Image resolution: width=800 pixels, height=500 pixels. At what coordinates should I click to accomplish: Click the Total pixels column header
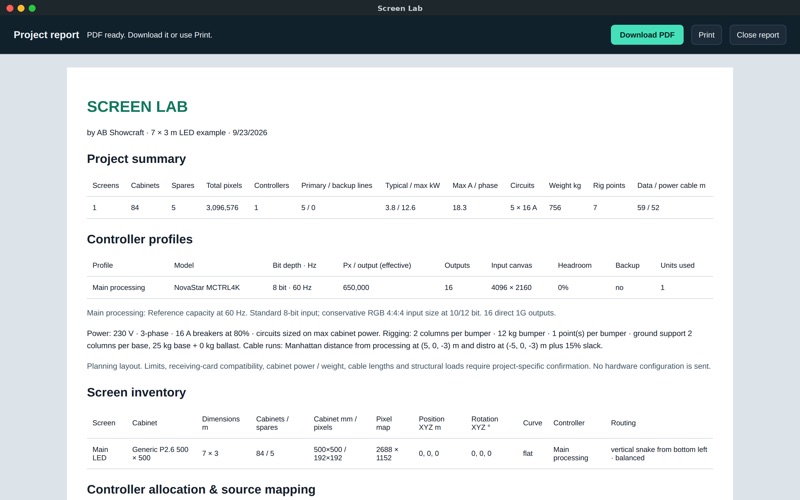pos(224,185)
